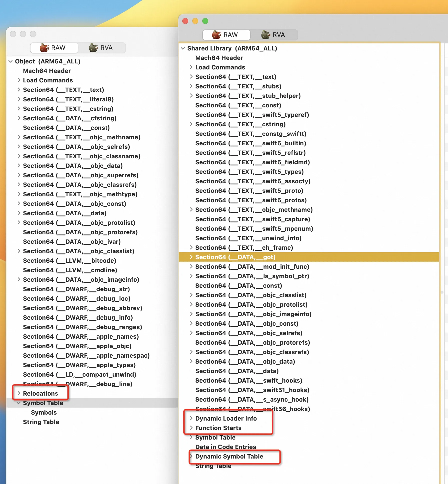
Task: Select RVA mode in the left Object window
Action: (102, 48)
